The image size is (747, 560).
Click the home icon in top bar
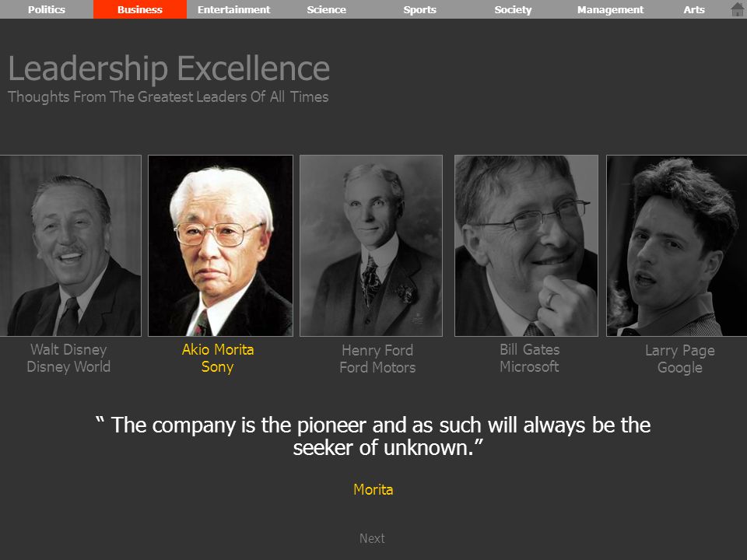pyautogui.click(x=737, y=9)
